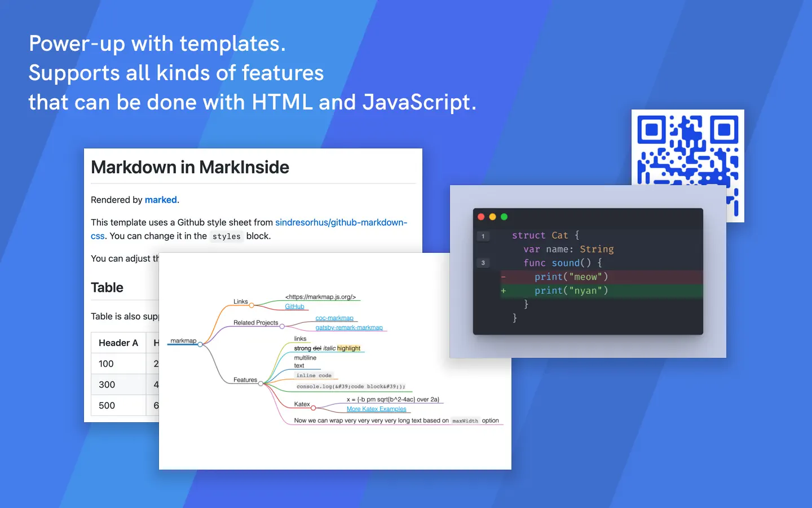Click table cell with value 300
Image resolution: width=812 pixels, height=508 pixels.
(x=118, y=384)
